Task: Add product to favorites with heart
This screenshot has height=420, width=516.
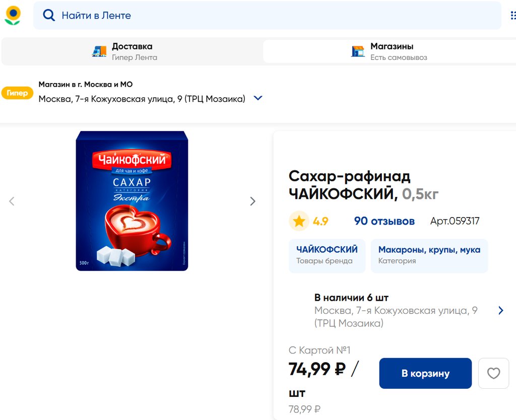Action: pos(493,373)
